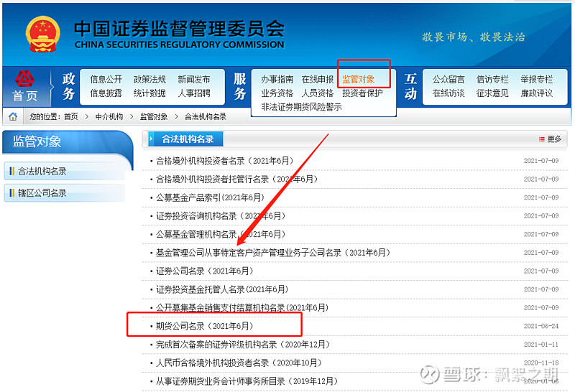
Task: Open 政策法规 menu item
Action: click(149, 79)
